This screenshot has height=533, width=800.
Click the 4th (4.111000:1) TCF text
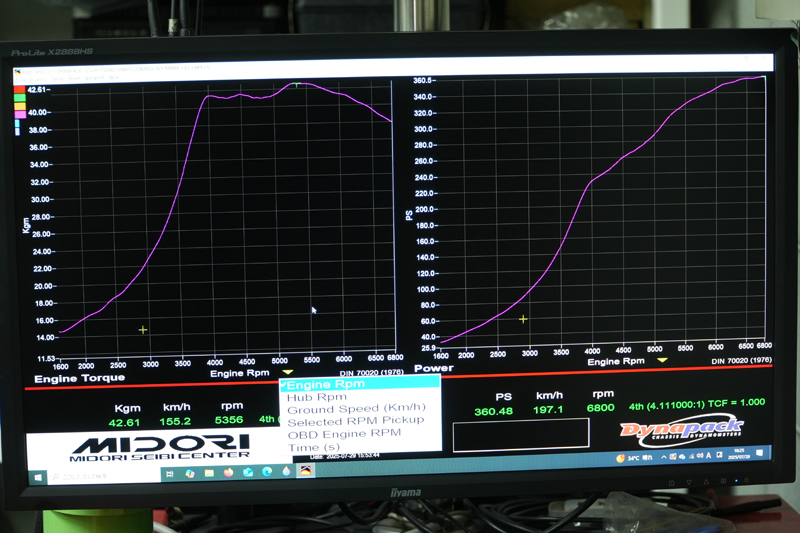pos(696,404)
